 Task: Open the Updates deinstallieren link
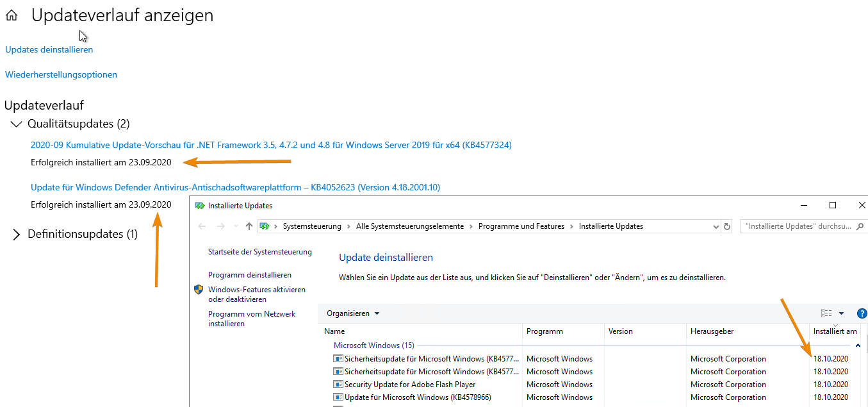[49, 49]
